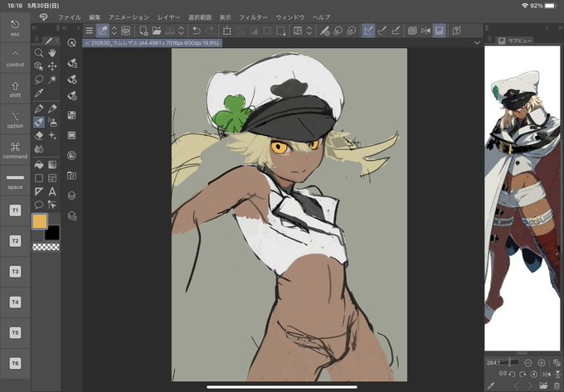Flip sub view image horizontally

(x=547, y=375)
